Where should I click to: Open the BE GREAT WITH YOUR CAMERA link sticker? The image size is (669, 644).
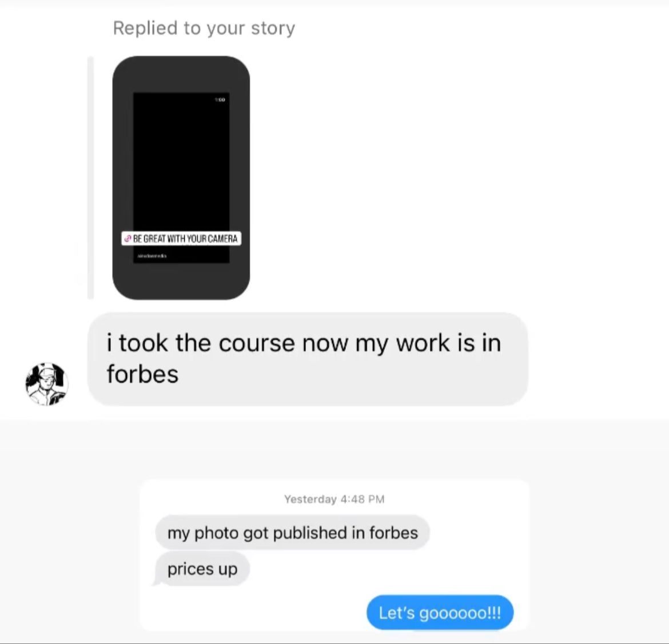pos(181,238)
